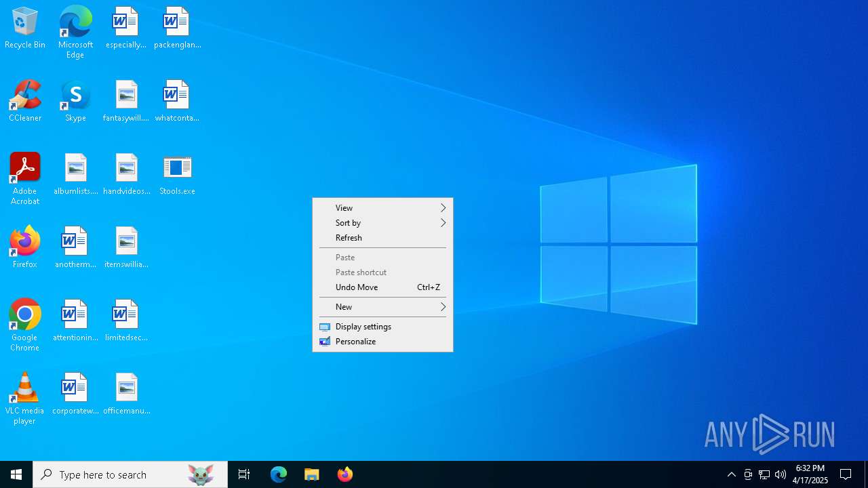Click the greyed-out Paste entry
868x488 pixels.
click(x=382, y=258)
